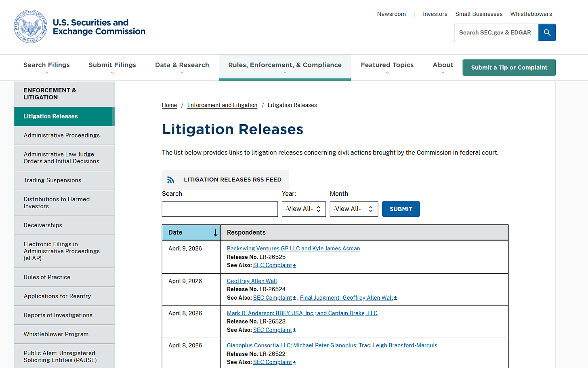The image size is (588, 368).
Task: Open Backswing Ventures GP LLC and Kyle James Asman
Action: 293,249
